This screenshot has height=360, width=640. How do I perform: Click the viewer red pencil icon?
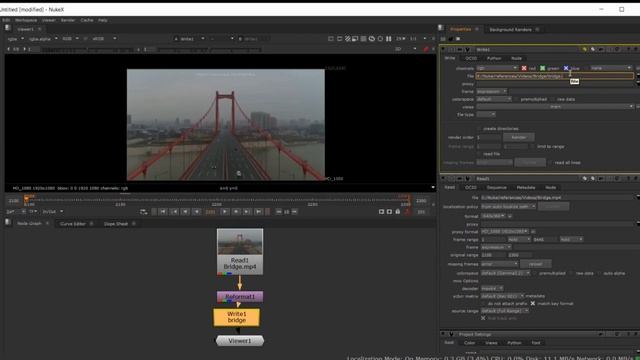(426, 49)
